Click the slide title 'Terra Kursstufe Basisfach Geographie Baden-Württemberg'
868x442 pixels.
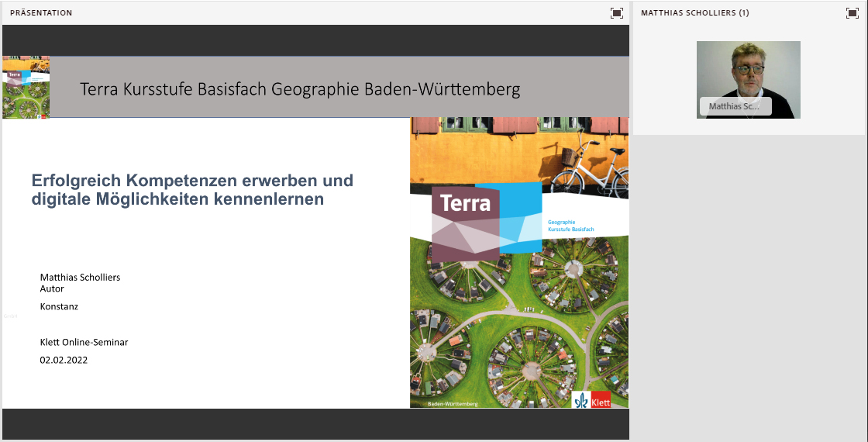click(300, 88)
